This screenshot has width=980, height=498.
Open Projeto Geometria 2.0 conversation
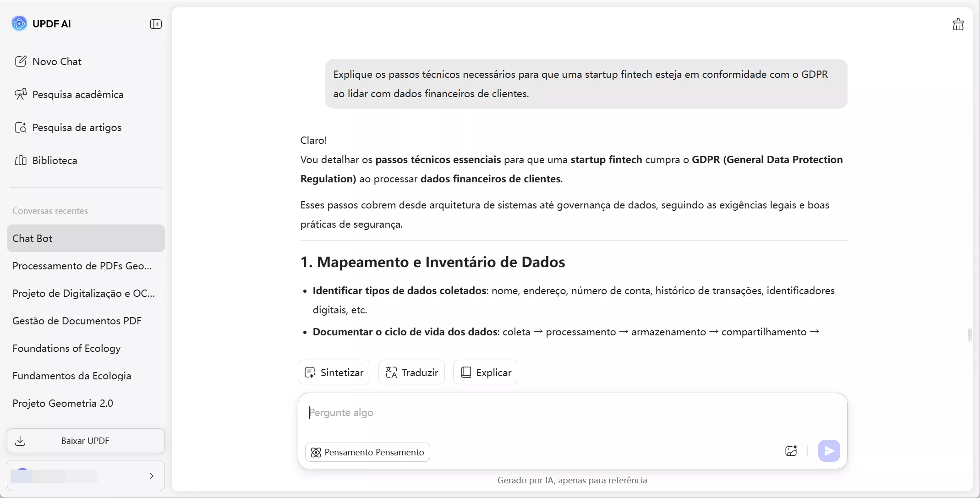(x=63, y=403)
